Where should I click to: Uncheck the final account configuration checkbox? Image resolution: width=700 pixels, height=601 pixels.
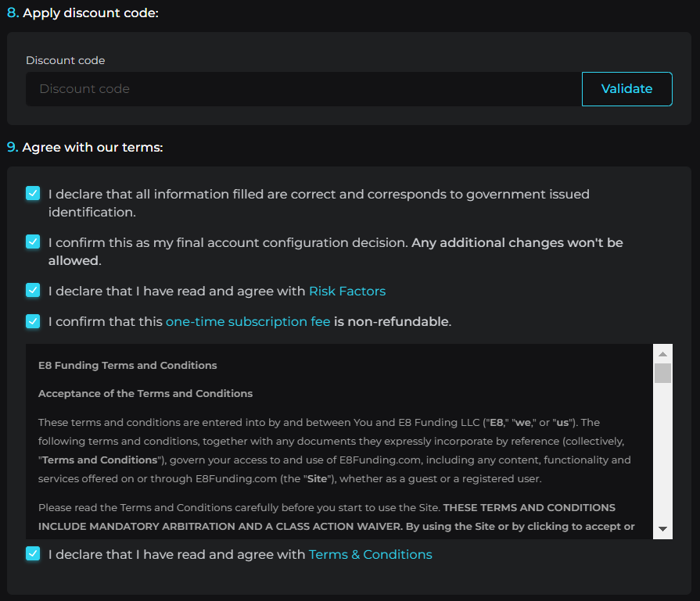pos(33,242)
